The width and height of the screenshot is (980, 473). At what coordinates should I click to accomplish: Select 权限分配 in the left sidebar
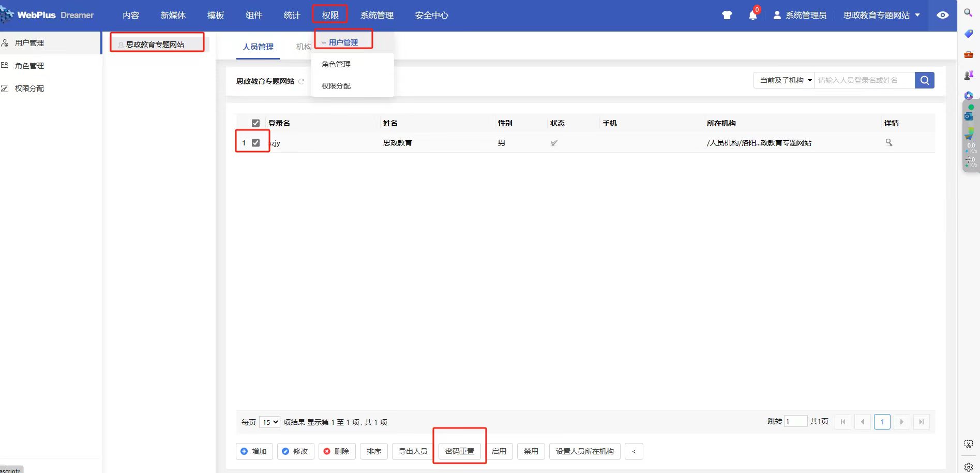29,88
